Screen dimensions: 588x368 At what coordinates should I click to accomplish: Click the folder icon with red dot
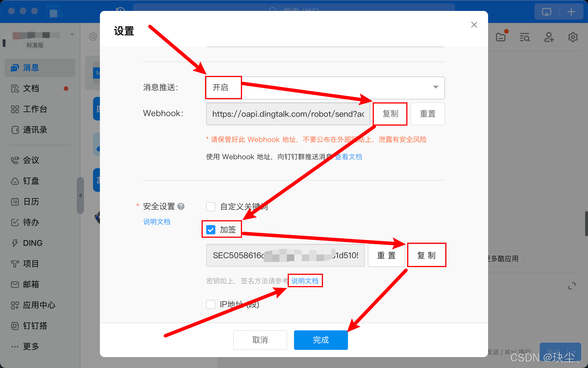click(x=501, y=37)
